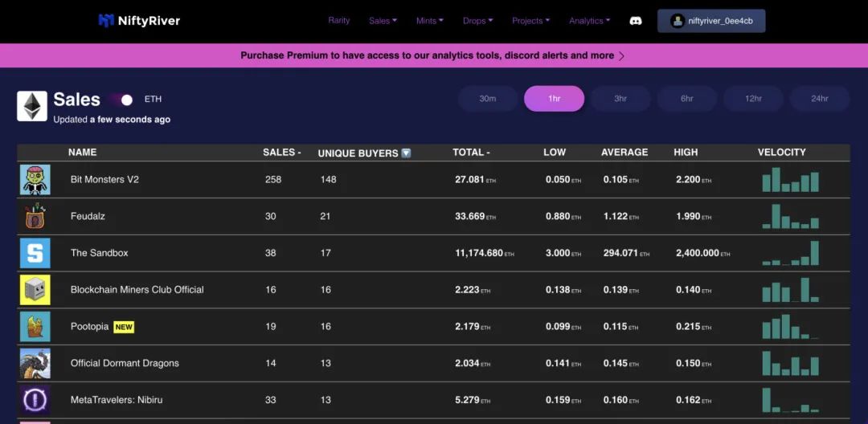Screen dimensions: 868x424
Task: Select the 1hr time range
Action: (554, 99)
